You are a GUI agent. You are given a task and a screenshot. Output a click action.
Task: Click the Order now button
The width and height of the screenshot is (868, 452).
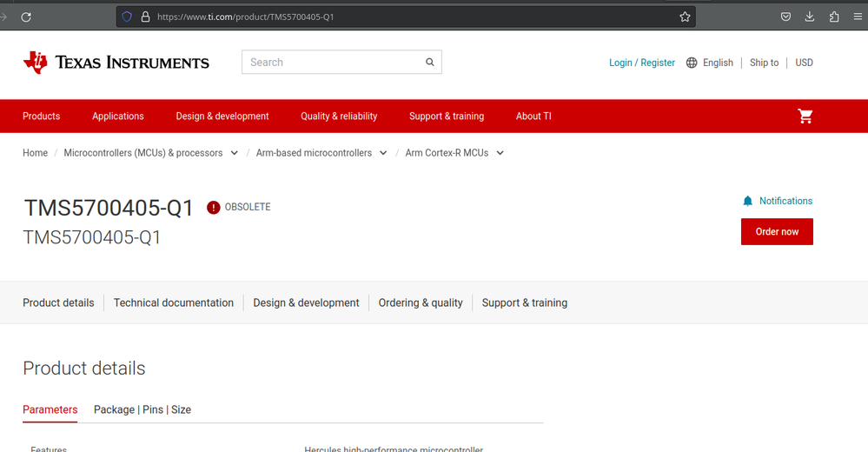pyautogui.click(x=777, y=231)
